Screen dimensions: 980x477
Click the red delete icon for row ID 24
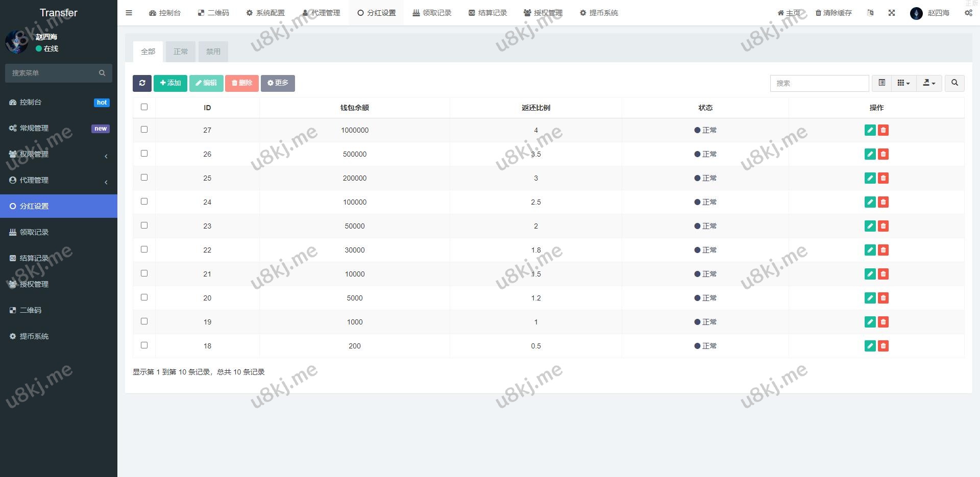click(x=883, y=202)
